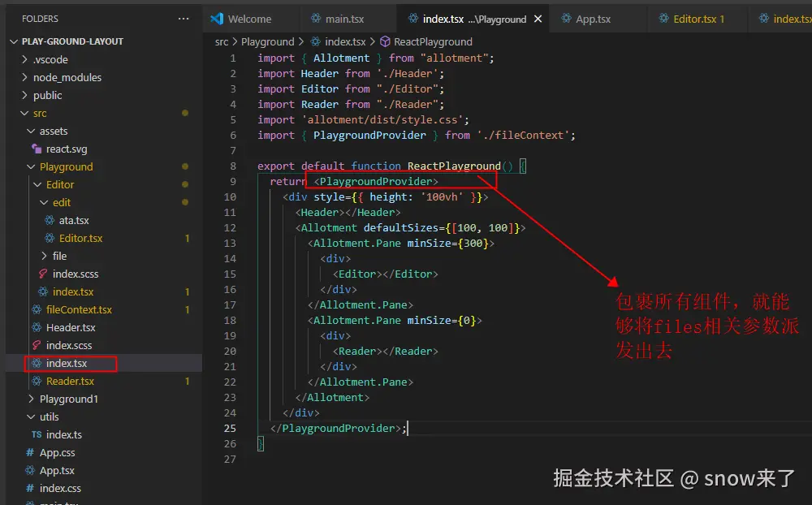Image resolution: width=812 pixels, height=505 pixels.
Task: Close the index.tsx Playground tab
Action: [x=538, y=19]
